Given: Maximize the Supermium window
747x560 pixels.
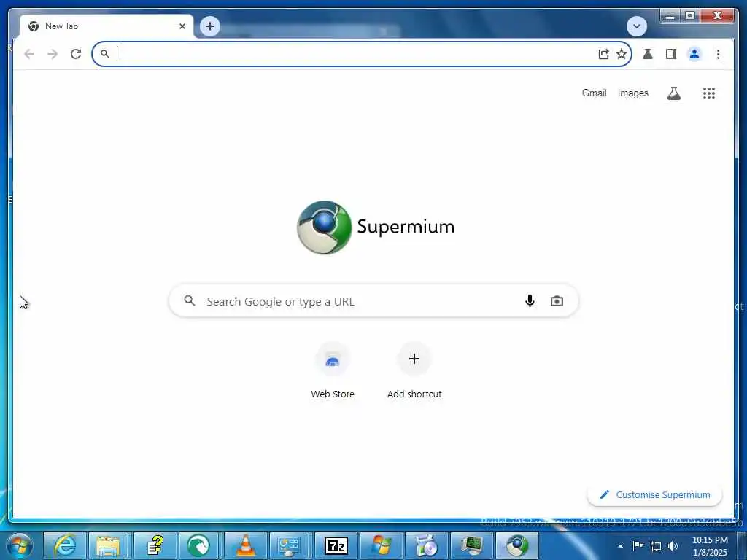Looking at the screenshot, I should click(690, 16).
